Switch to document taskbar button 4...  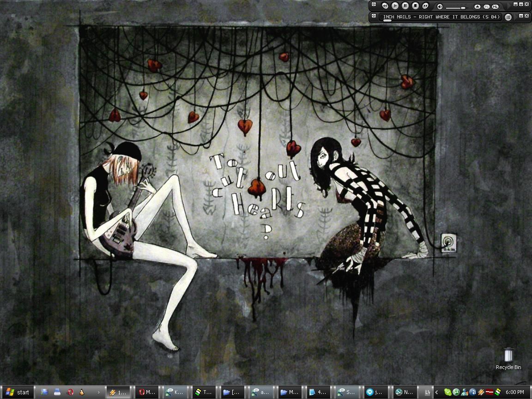point(319,392)
